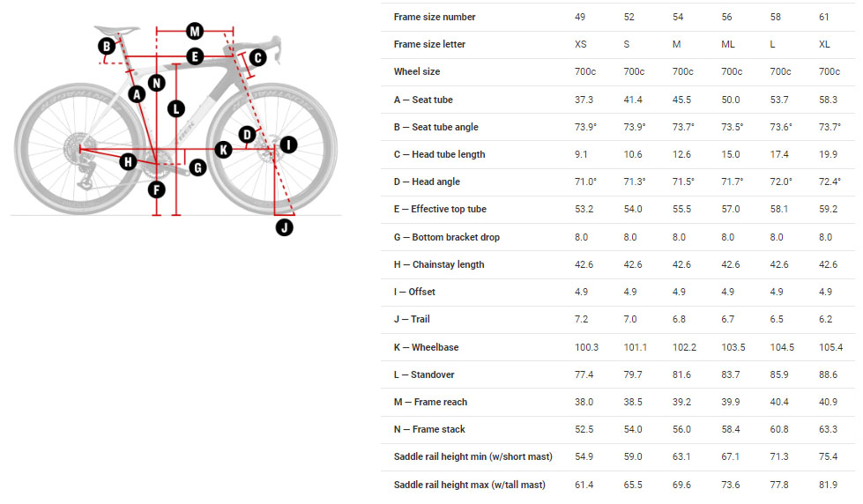Select the I offset marker on front wheel
Screen dimensions: 863x504
click(289, 145)
